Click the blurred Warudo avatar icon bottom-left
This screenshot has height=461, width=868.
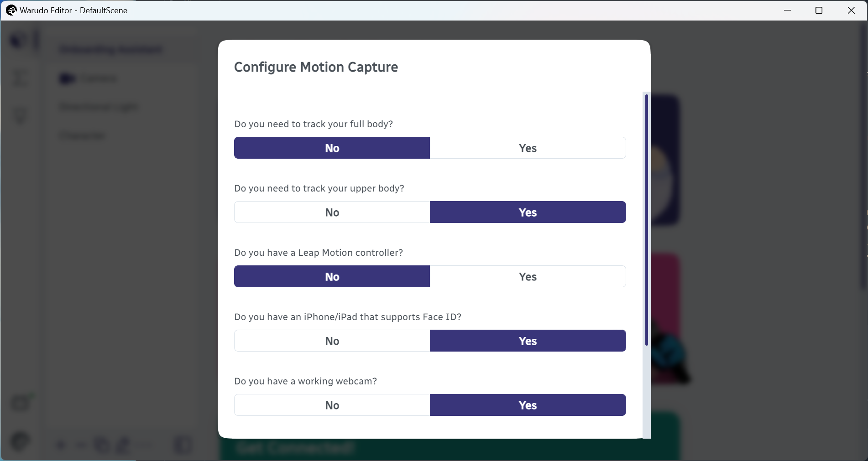click(20, 441)
